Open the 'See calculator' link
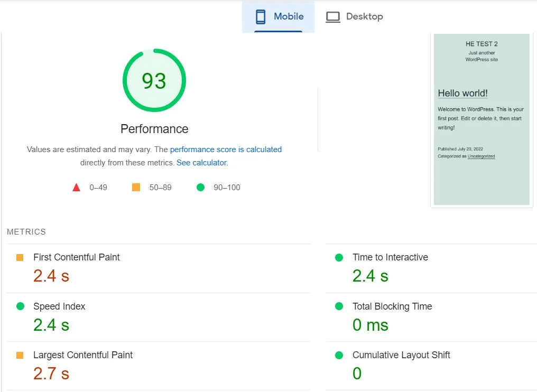This screenshot has width=537, height=392. pos(201,163)
